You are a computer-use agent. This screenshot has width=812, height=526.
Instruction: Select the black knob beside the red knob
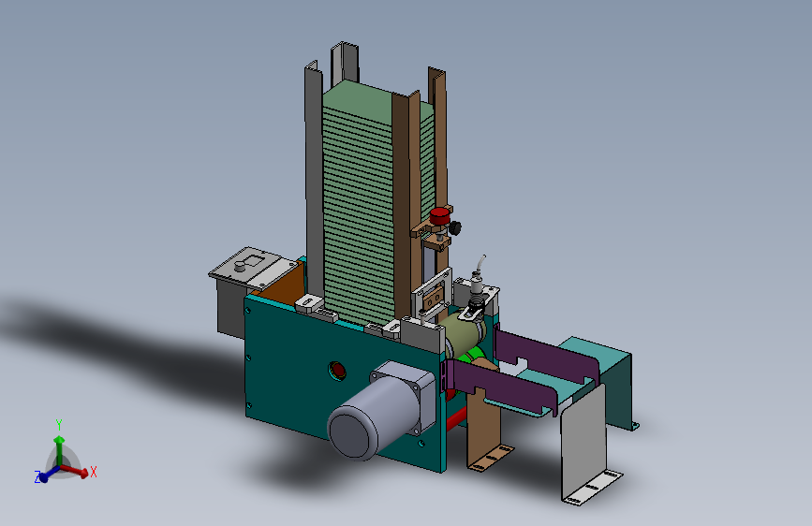click(x=454, y=227)
